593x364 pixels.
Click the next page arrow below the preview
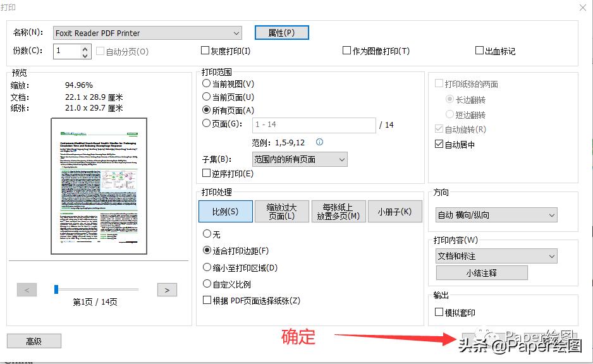167,289
